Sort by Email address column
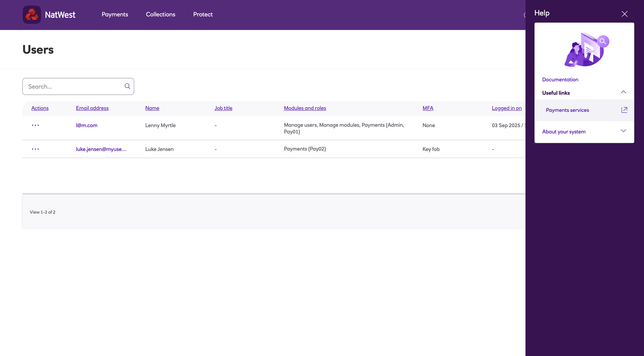This screenshot has height=356, width=644. [92, 108]
